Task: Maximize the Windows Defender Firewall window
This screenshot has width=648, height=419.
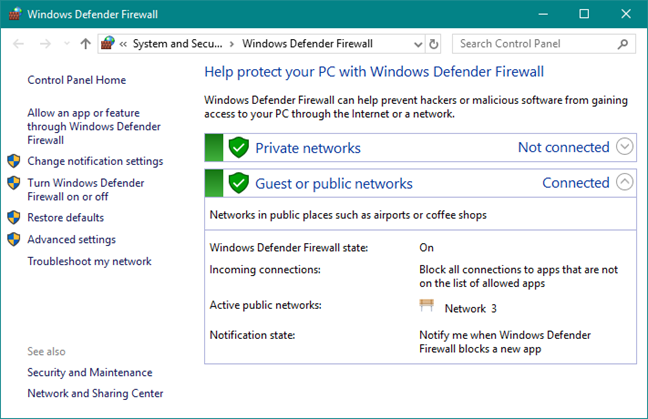Action: (x=584, y=14)
